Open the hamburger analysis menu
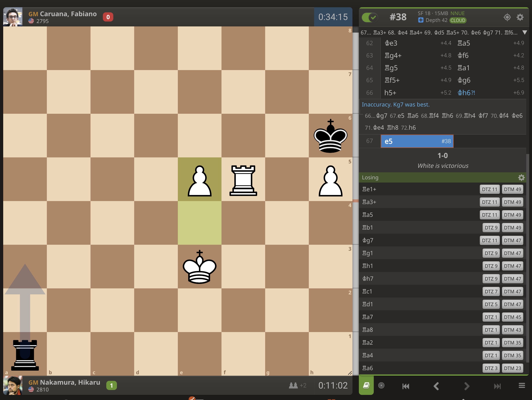The width and height of the screenshot is (532, 400). [x=522, y=386]
